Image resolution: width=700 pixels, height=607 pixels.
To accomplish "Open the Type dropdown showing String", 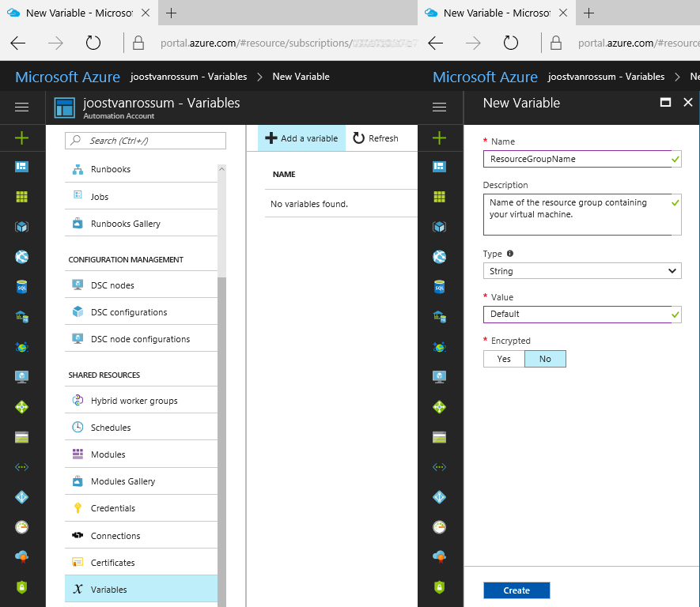I will [582, 270].
